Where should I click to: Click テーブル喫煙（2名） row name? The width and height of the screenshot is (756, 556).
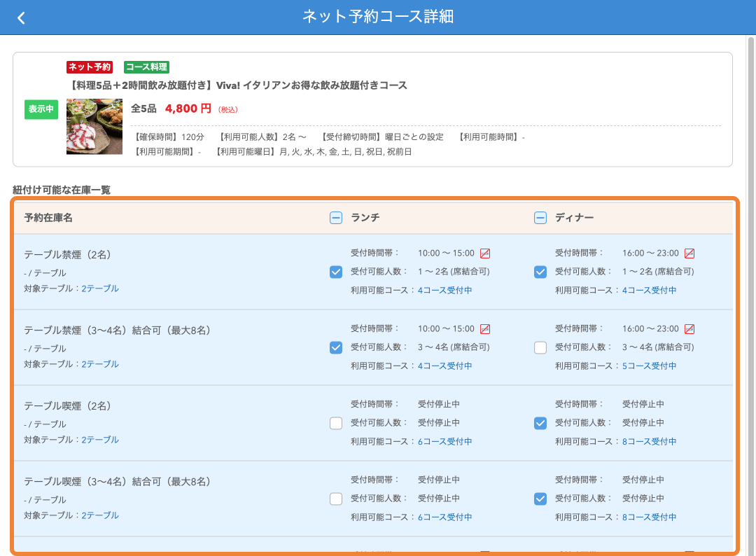click(67, 406)
